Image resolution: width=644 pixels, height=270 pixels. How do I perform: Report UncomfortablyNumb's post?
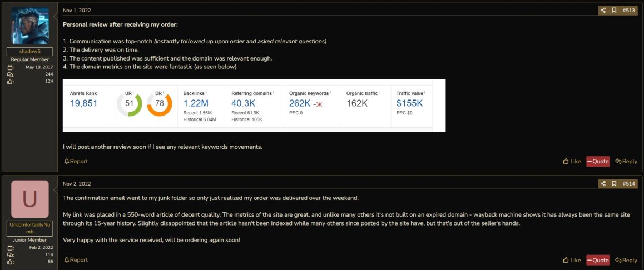pyautogui.click(x=76, y=260)
